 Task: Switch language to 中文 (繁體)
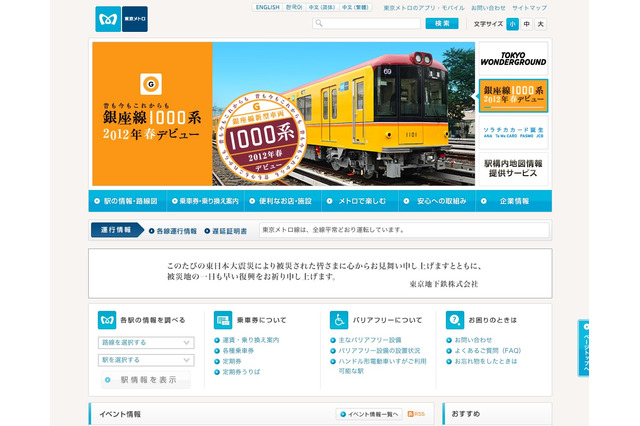coord(355,7)
